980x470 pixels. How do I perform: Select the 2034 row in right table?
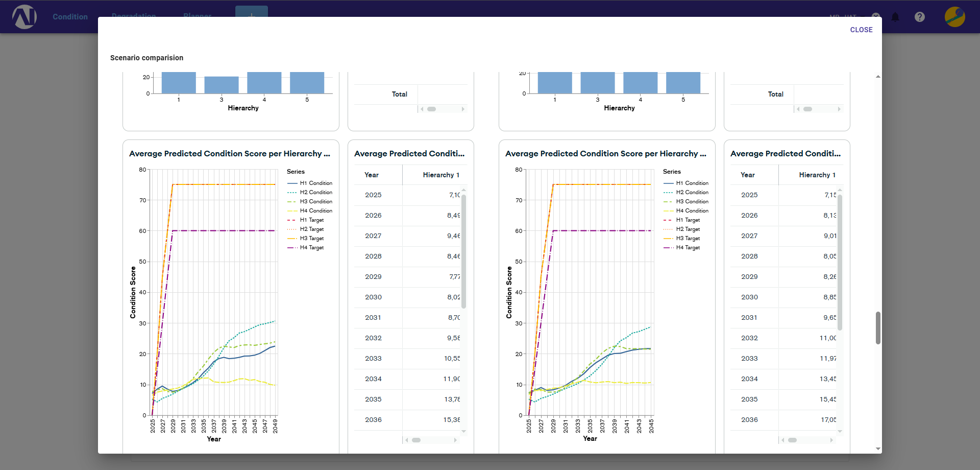(783, 379)
